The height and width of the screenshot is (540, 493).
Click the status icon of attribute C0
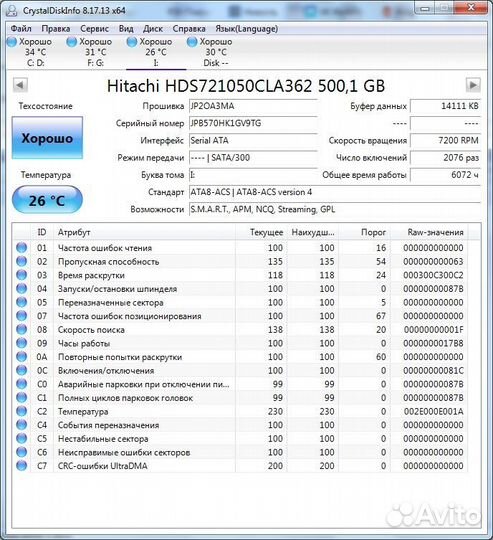click(x=21, y=384)
